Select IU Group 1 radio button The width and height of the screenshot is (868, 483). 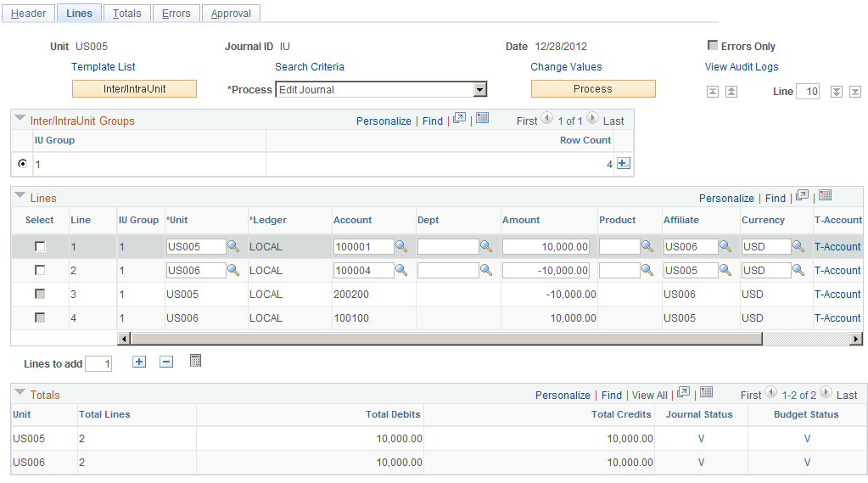click(x=22, y=163)
